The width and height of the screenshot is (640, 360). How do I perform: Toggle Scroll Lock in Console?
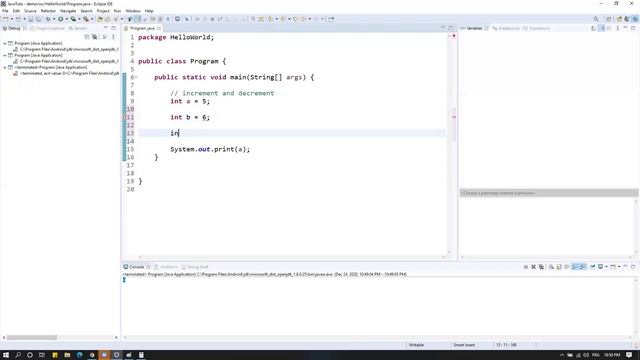[559, 267]
